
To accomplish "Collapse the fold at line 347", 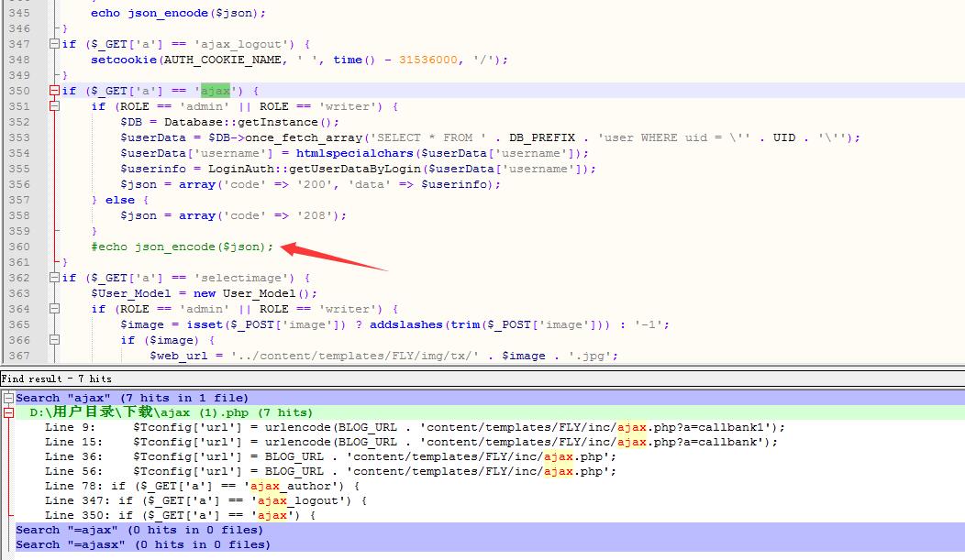I will point(55,44).
